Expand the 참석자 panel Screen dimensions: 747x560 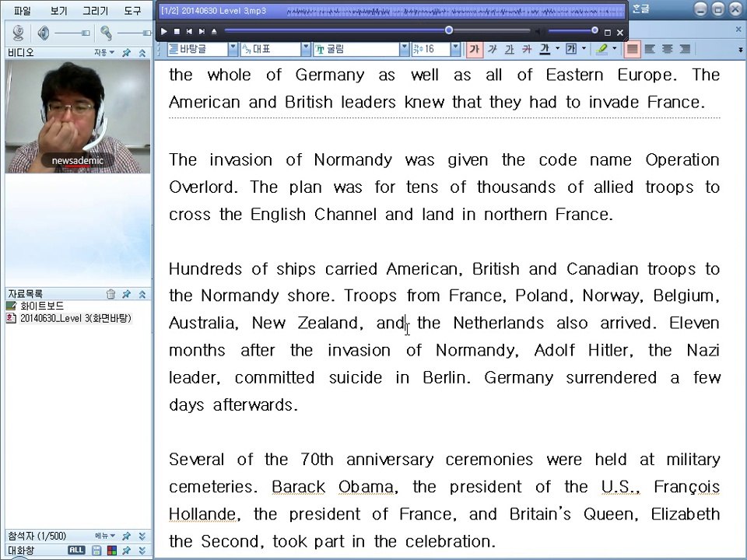coord(142,536)
